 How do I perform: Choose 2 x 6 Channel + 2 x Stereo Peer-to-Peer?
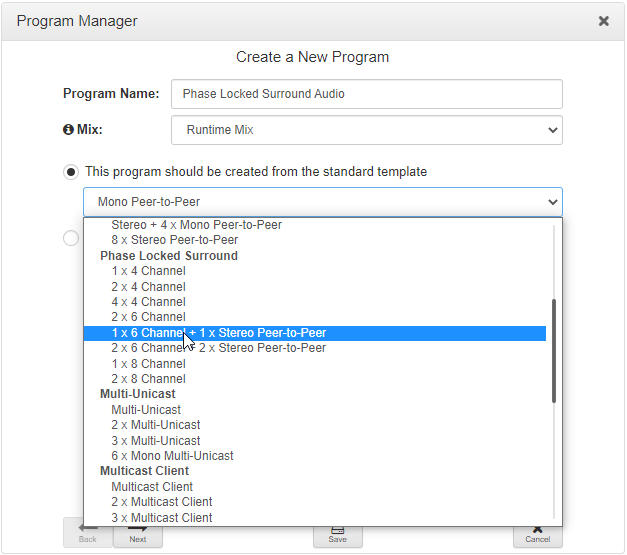[218, 348]
